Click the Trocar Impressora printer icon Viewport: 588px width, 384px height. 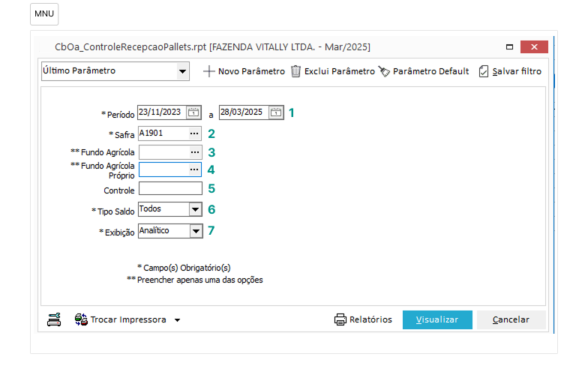81,319
